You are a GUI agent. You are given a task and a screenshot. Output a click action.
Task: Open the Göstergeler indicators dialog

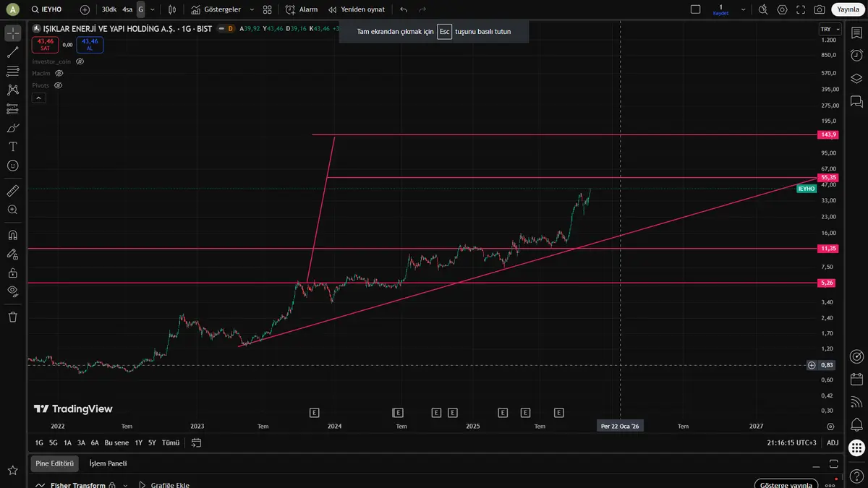tap(216, 9)
